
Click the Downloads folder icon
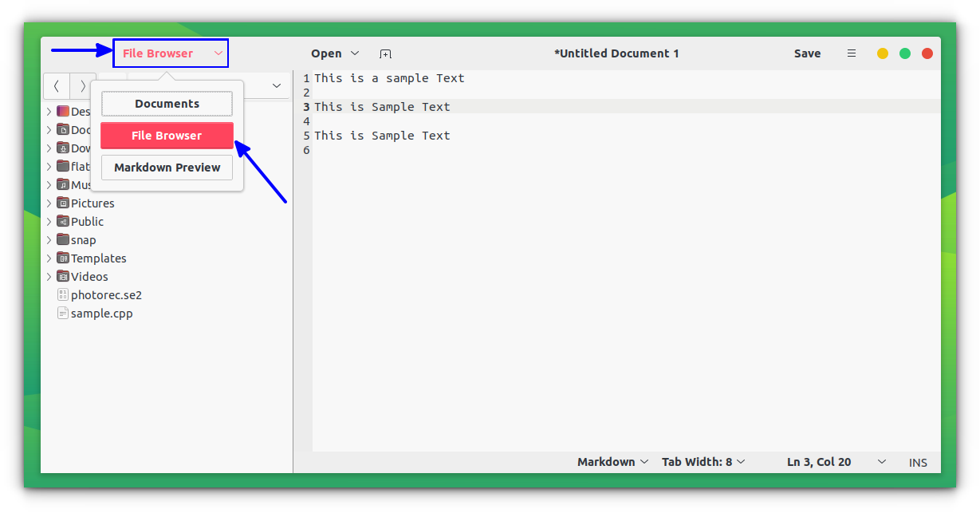tap(62, 148)
